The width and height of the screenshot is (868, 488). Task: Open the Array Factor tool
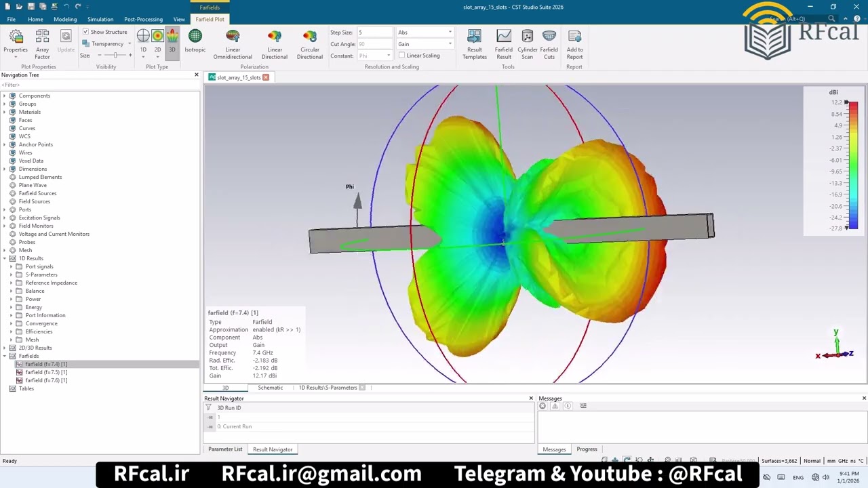[42, 44]
